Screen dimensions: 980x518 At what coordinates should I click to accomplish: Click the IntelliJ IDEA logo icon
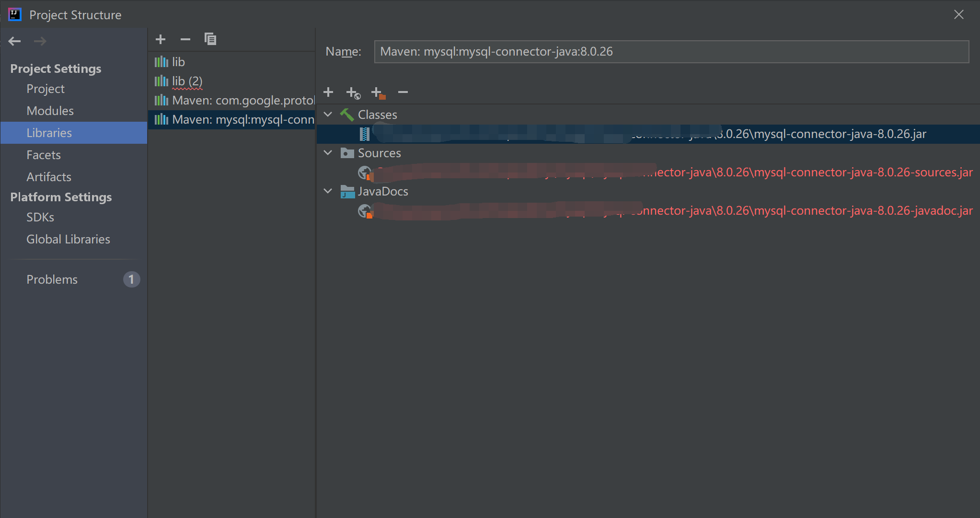tap(15, 14)
